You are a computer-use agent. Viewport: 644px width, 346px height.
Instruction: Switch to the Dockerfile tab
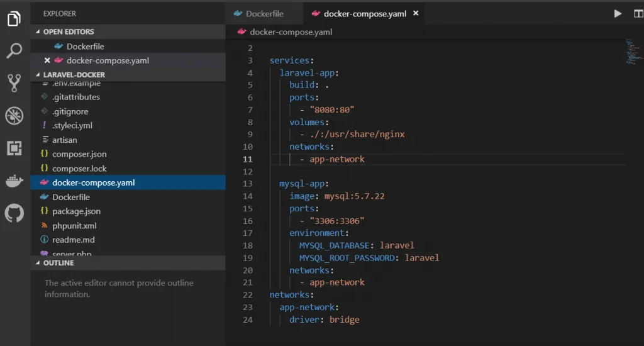[x=264, y=14]
